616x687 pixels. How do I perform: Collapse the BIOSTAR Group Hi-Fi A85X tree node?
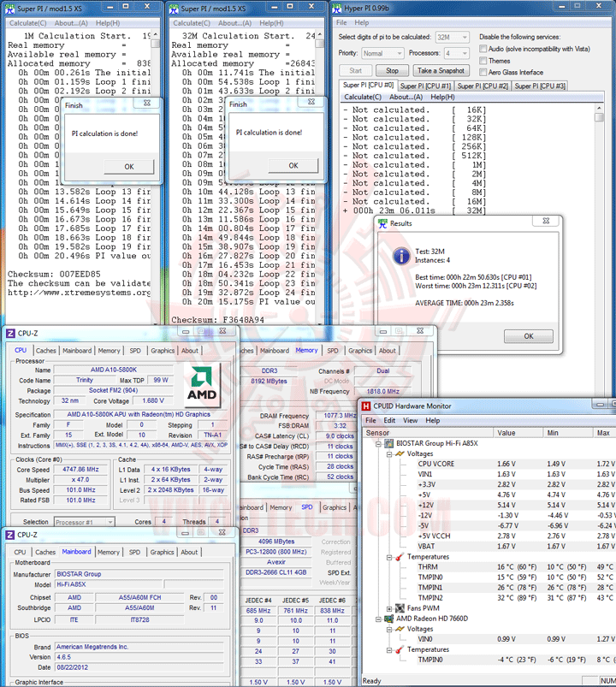378,444
